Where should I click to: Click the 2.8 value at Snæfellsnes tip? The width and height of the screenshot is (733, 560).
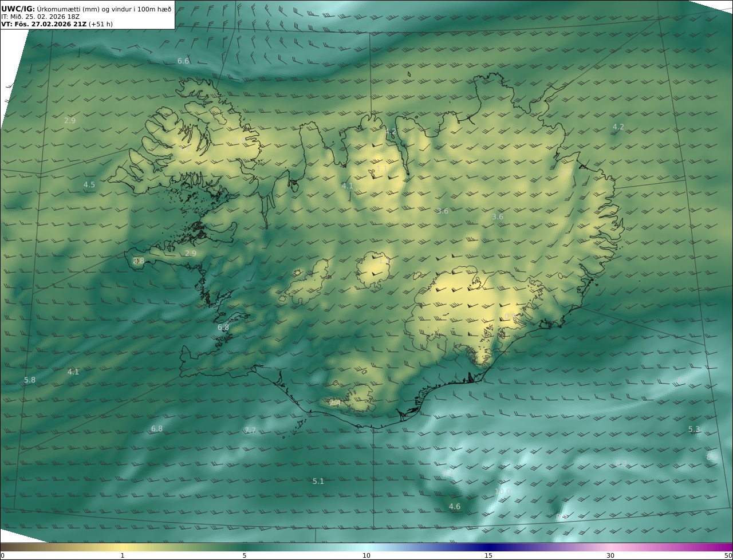tap(139, 261)
